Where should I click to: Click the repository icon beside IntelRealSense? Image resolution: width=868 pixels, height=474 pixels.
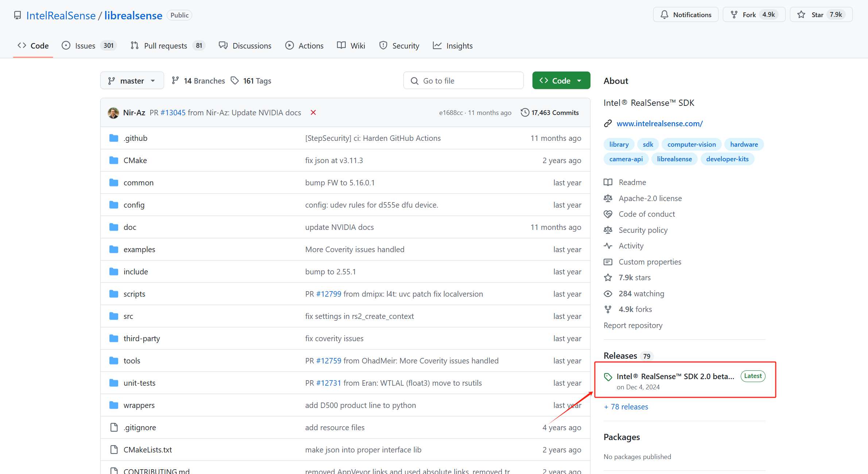[18, 15]
